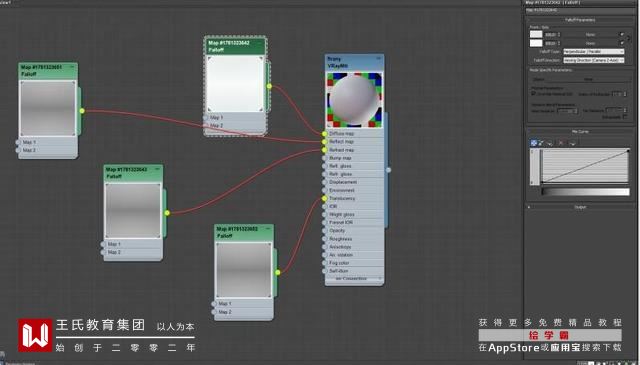Toggle the Override Material IOR checkbox
Screen dimensions: 640x365
click(533, 93)
